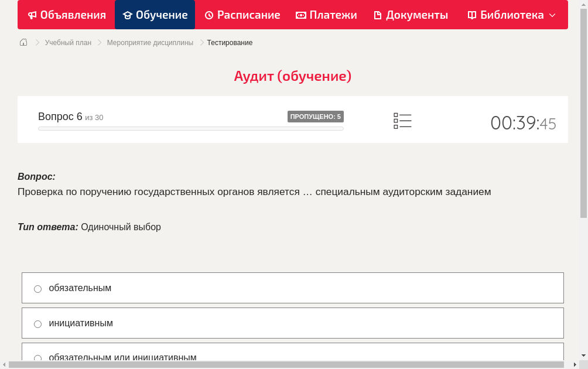The height and width of the screenshot is (369, 588).
Task: Click the question progress bar
Action: [190, 128]
